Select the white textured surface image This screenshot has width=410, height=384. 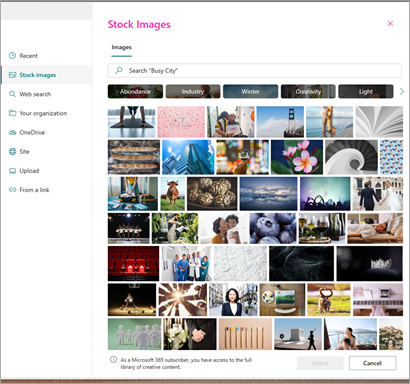click(240, 263)
